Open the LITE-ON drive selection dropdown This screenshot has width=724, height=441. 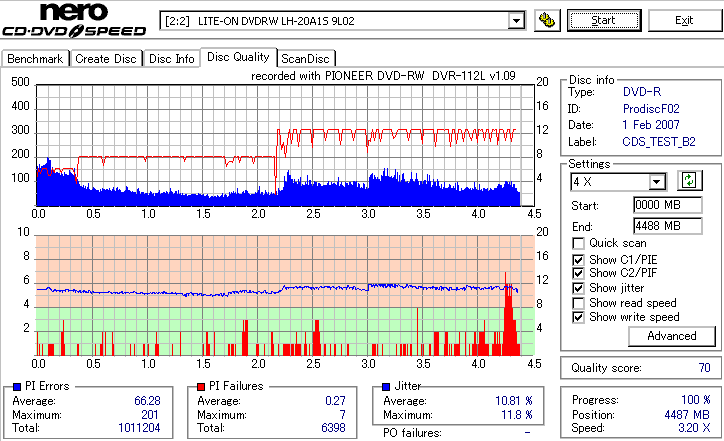click(x=342, y=21)
